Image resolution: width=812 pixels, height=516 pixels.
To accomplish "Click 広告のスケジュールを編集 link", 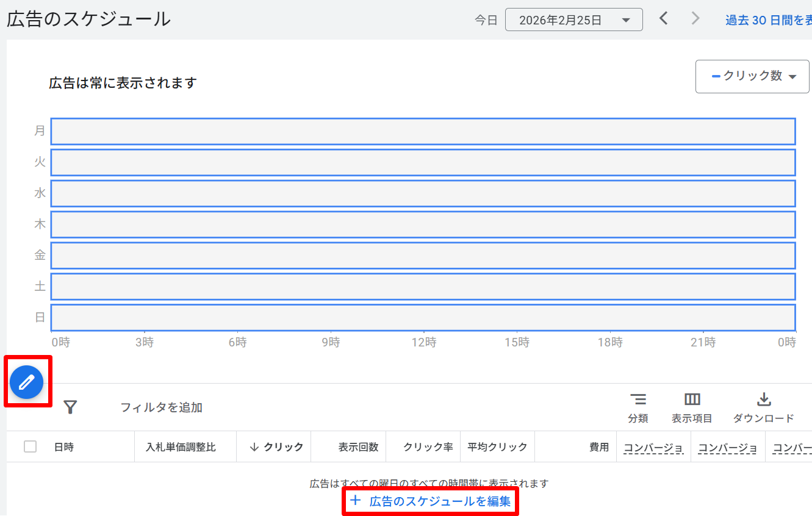I will click(440, 501).
